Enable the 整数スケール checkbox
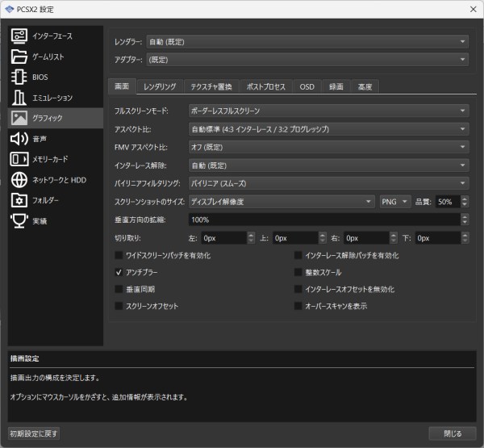This screenshot has width=484, height=448. [x=298, y=272]
